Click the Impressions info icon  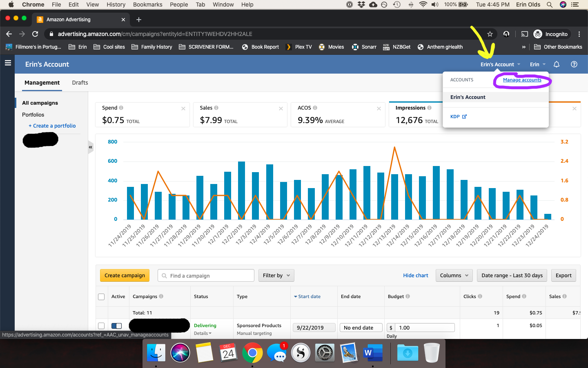coord(429,108)
